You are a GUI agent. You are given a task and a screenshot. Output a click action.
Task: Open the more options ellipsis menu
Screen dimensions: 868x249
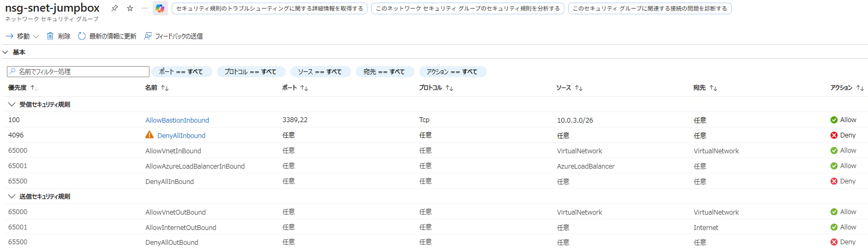[x=145, y=8]
